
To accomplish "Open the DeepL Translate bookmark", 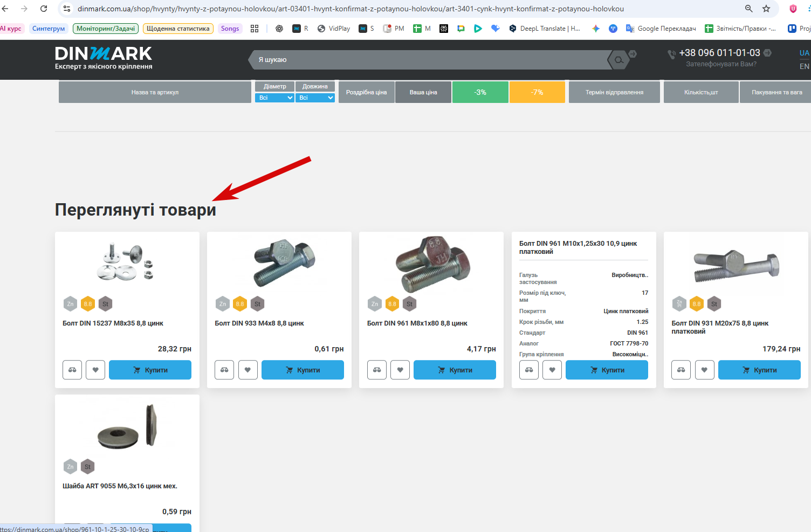I will coord(545,29).
